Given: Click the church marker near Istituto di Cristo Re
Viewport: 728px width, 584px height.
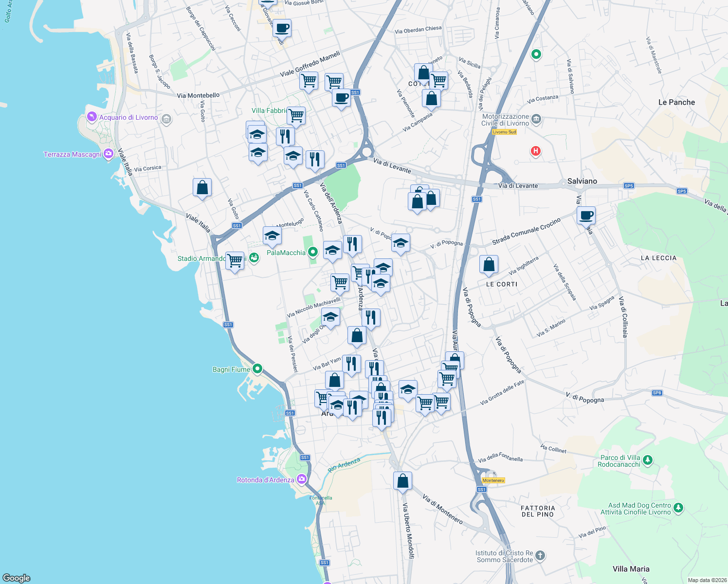Looking at the screenshot, I should (x=540, y=555).
